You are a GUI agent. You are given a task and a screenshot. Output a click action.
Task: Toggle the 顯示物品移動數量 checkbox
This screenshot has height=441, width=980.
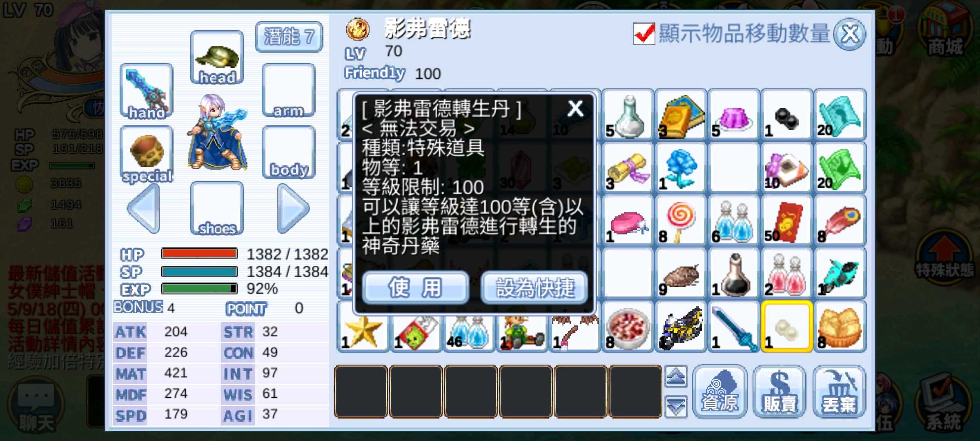[x=644, y=33]
